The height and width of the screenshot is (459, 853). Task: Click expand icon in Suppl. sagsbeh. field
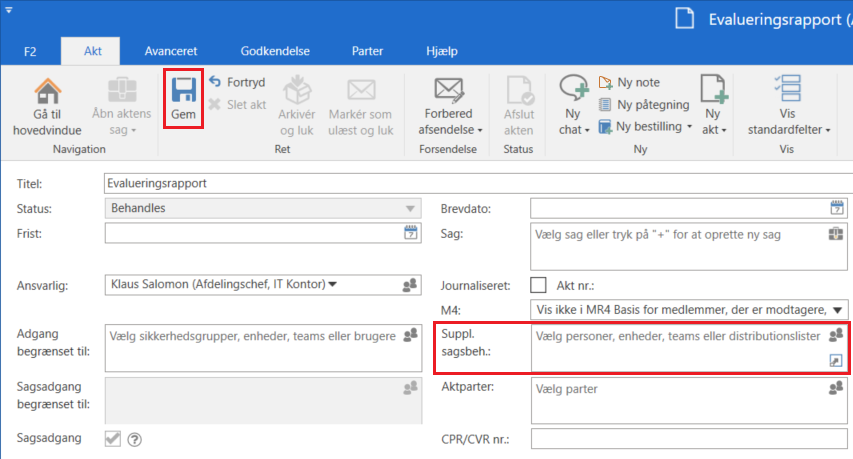click(x=836, y=360)
